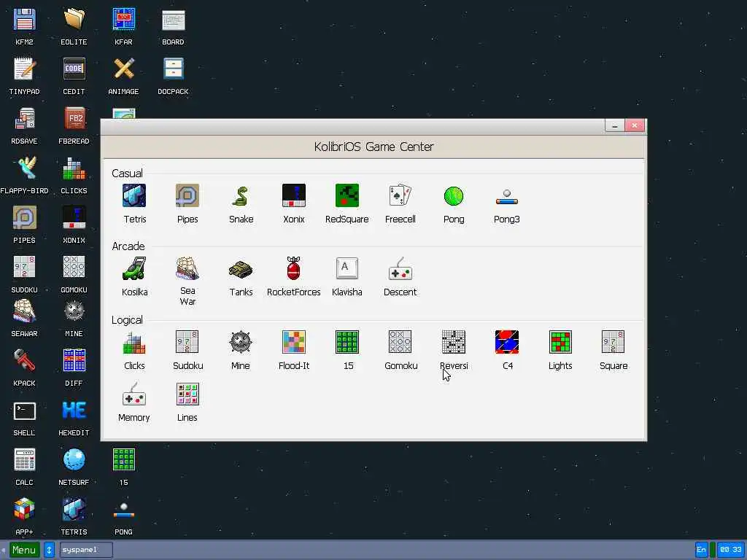Open the Reversi game
Screen dimensions: 747x560
[x=454, y=343]
